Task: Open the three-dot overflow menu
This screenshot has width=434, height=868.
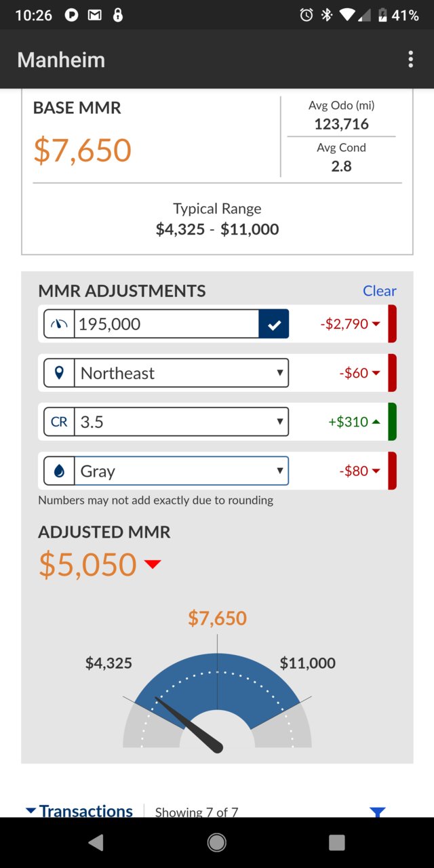Action: (410, 59)
